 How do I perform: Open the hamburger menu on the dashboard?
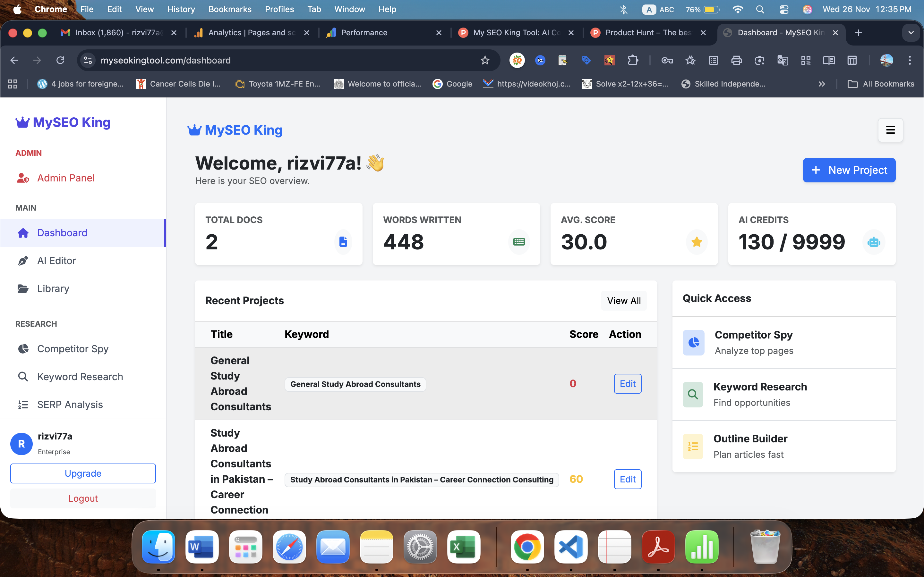(890, 130)
